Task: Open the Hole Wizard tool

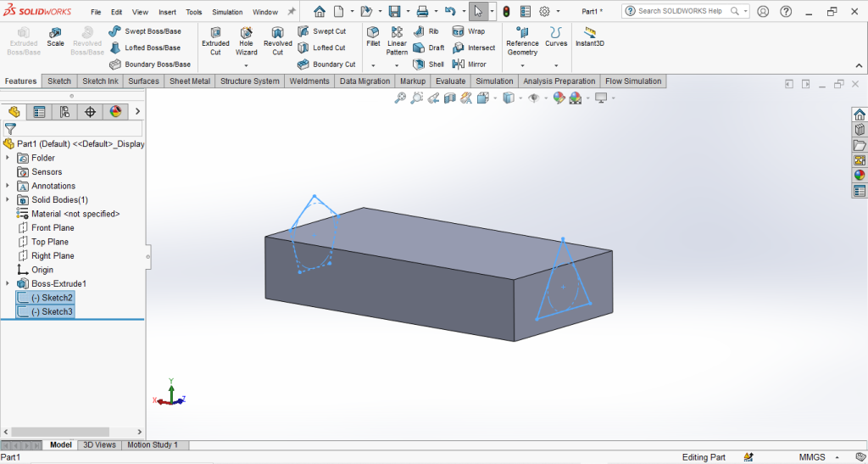Action: pyautogui.click(x=246, y=37)
